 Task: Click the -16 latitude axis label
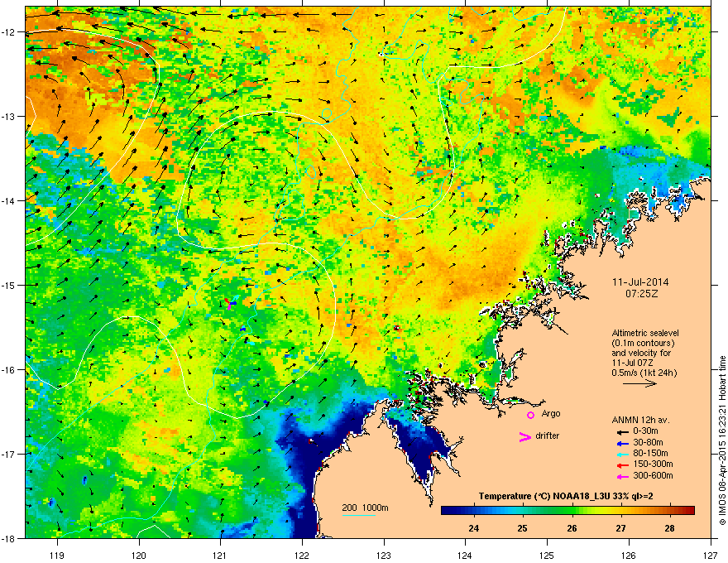pos(9,370)
